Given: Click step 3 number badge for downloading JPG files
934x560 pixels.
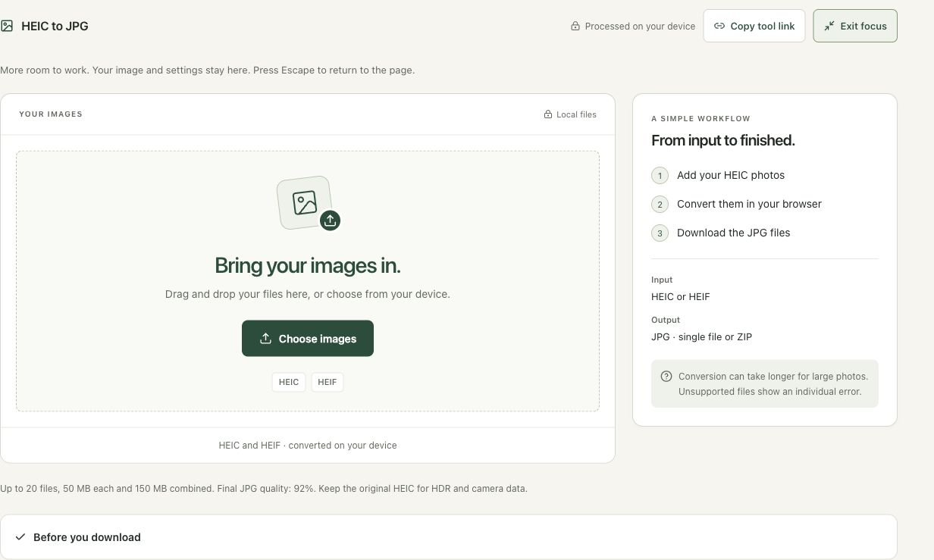Looking at the screenshot, I should (660, 233).
